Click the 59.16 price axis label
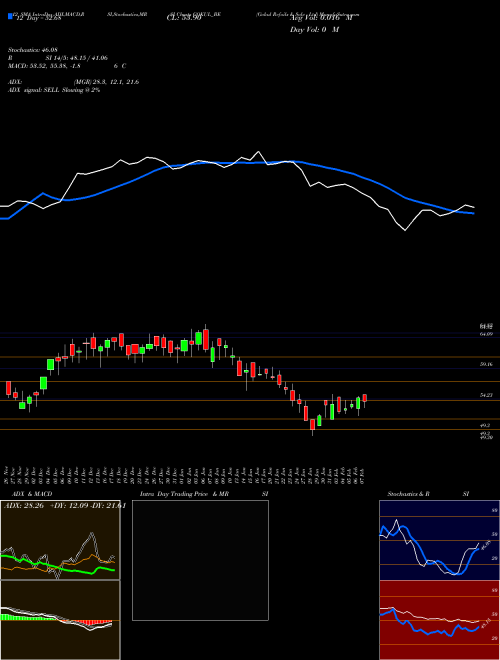The height and width of the screenshot is (660, 500). [x=486, y=365]
